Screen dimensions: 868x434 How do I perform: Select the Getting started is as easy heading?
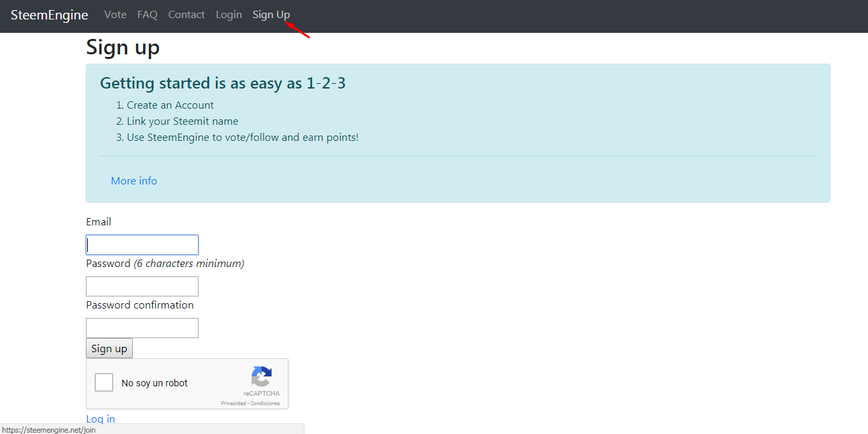tap(223, 83)
